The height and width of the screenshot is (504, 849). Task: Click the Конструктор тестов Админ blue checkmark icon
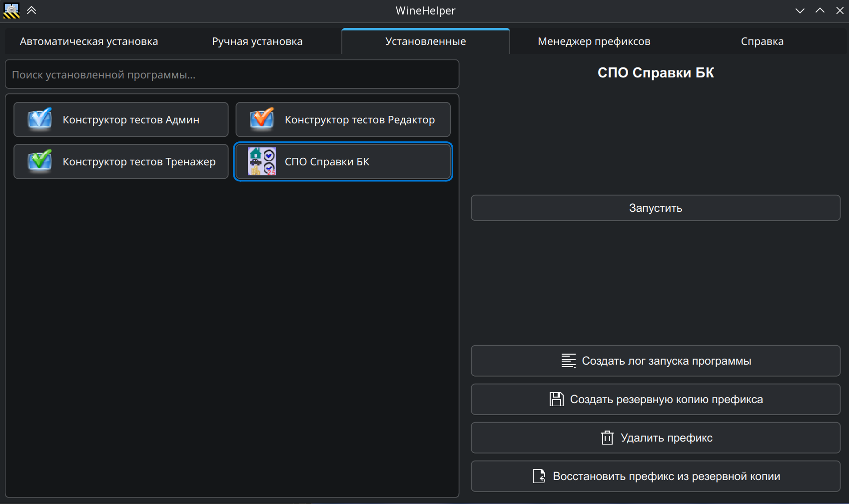pos(40,119)
